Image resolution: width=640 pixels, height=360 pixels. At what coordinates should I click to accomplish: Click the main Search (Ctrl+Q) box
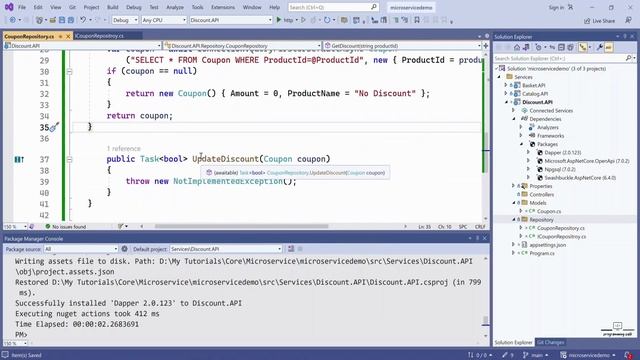click(333, 7)
